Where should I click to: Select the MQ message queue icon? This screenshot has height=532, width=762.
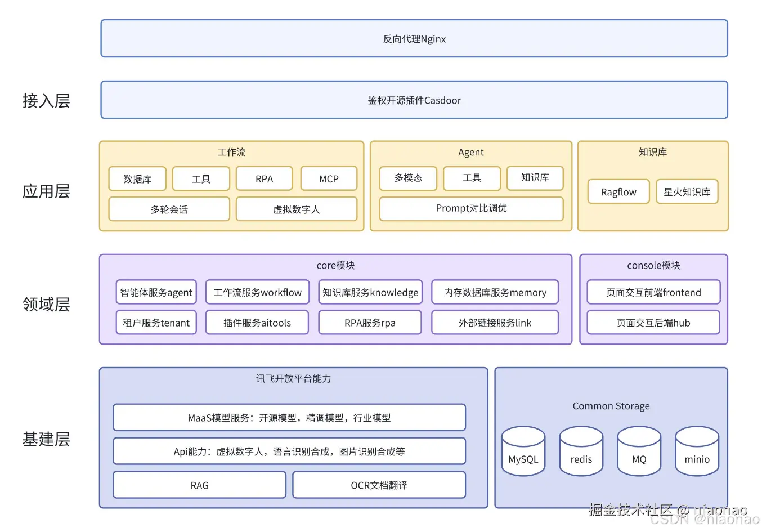pos(639,451)
